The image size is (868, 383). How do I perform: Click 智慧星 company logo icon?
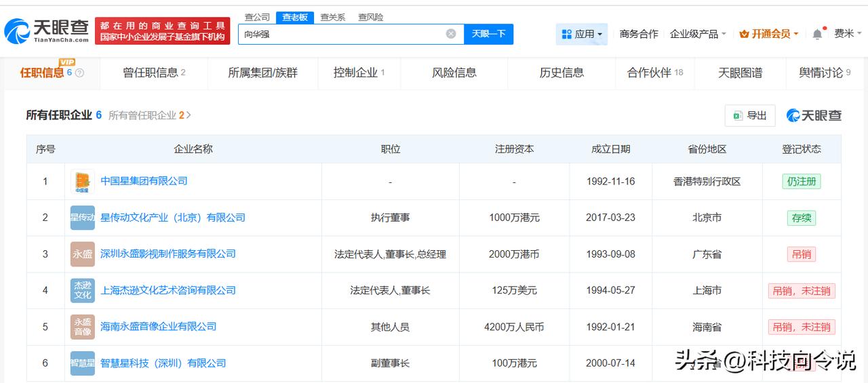[x=83, y=363]
